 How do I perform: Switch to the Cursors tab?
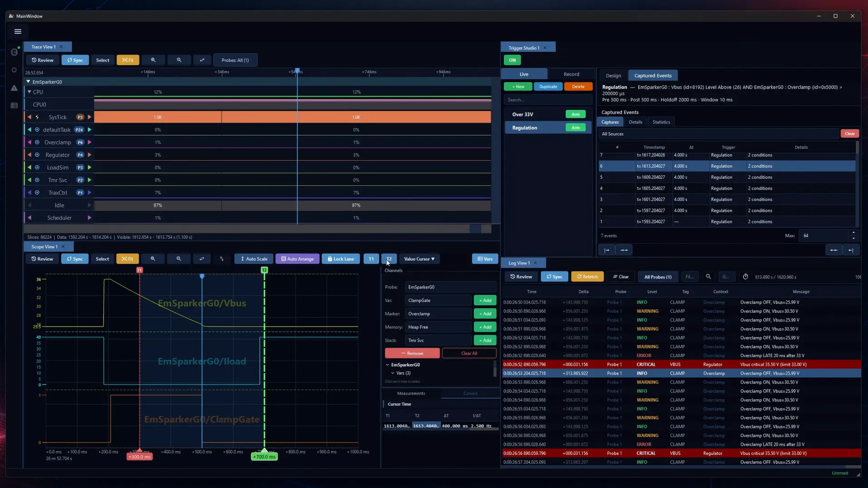click(470, 393)
